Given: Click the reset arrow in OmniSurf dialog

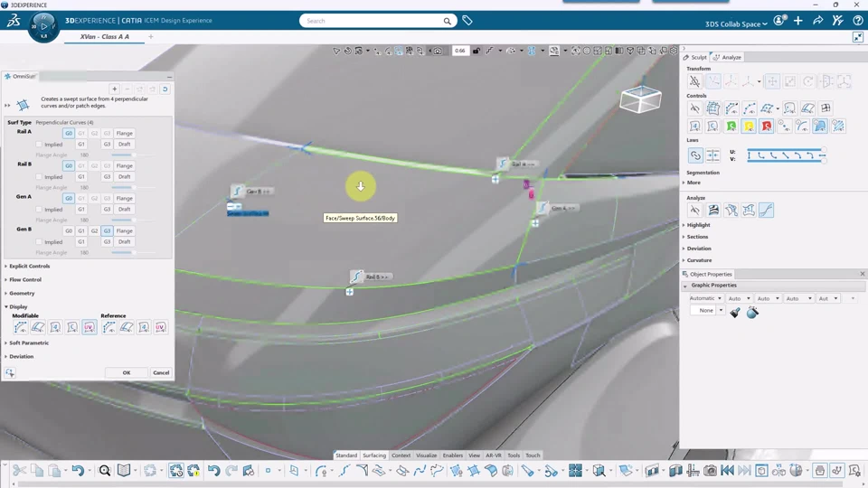Looking at the screenshot, I should coord(165,89).
